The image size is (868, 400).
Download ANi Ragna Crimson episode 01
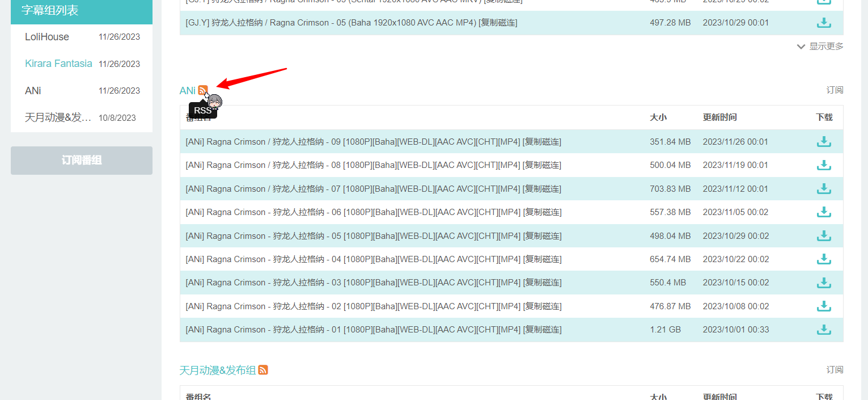824,330
